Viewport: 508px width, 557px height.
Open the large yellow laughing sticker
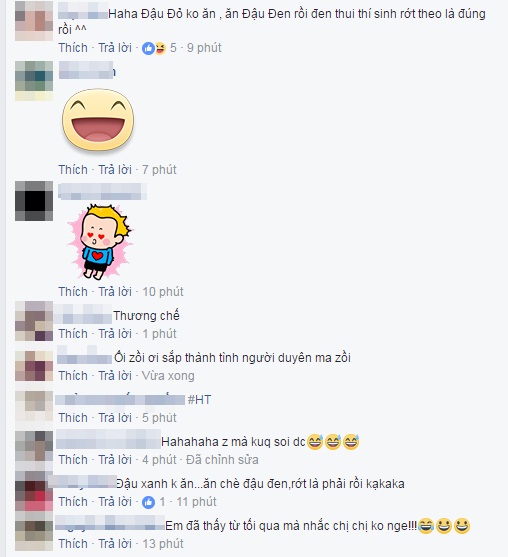coord(98,120)
